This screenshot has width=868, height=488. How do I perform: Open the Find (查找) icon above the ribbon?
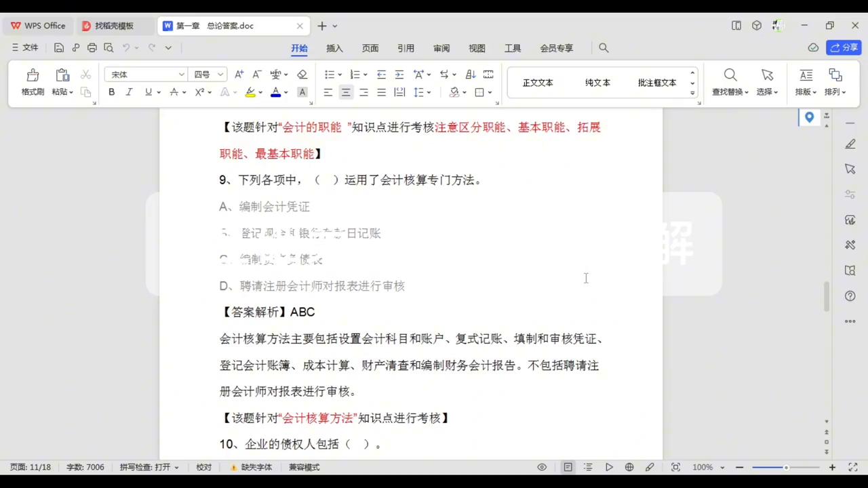(x=603, y=47)
